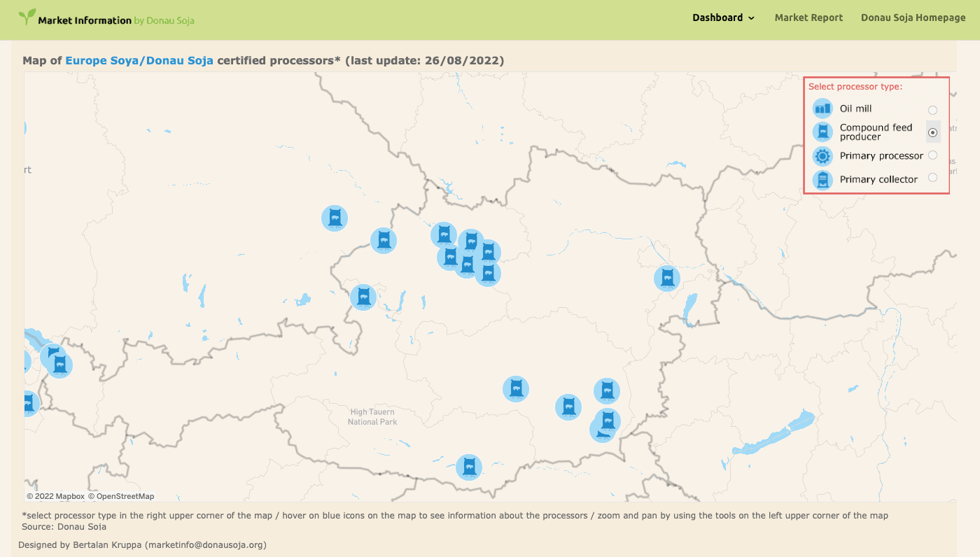980x557 pixels.
Task: Click the Dashboard menu label
Action: pos(717,17)
